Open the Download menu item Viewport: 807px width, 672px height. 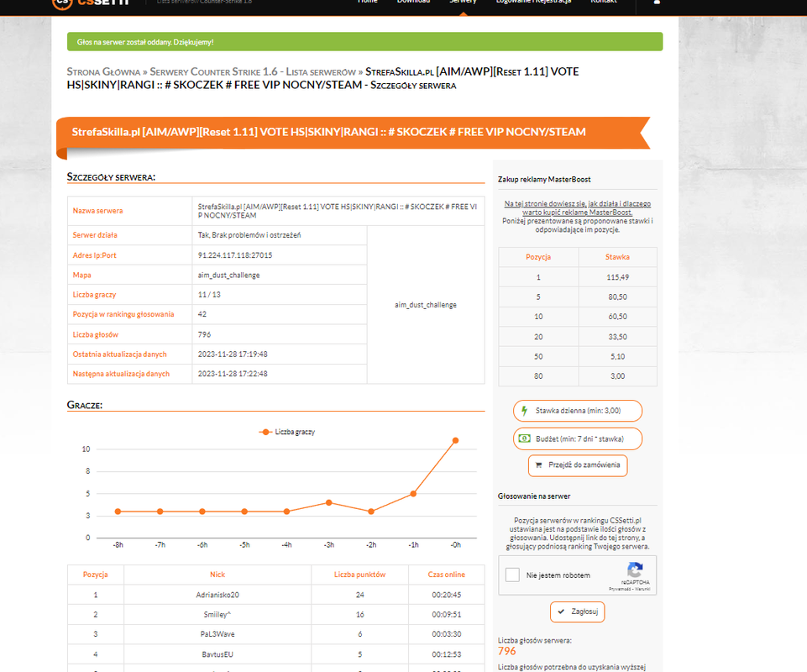point(413,2)
